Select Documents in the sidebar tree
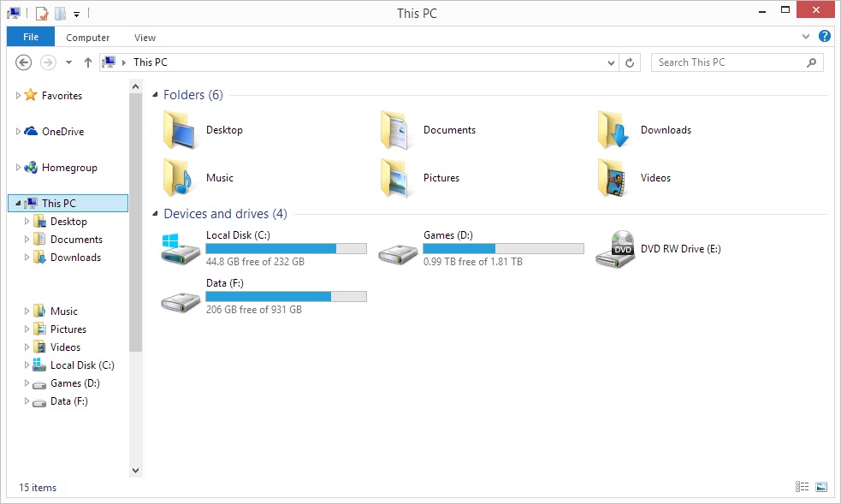 [76, 240]
